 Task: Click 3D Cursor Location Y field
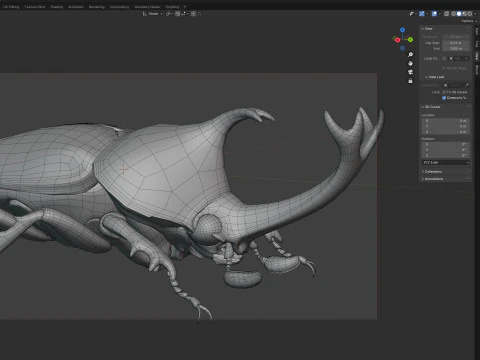point(446,126)
